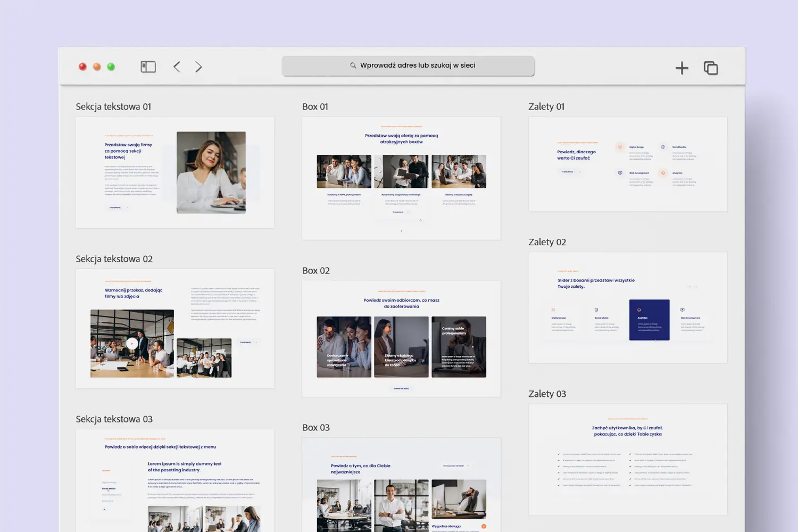Click 'Powiedz o tym, co dla Ciebie najważniejsze' title
The image size is (798, 532).
pos(361,469)
